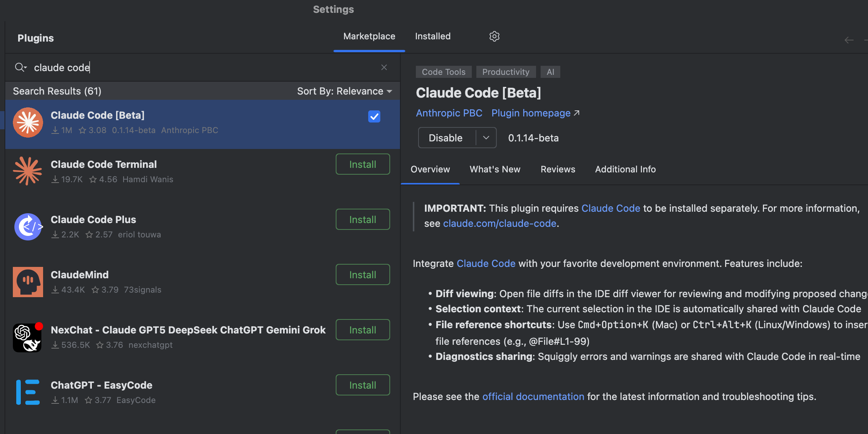Install the Claude Code Terminal plugin
Viewport: 868px width, 434px height.
(363, 164)
